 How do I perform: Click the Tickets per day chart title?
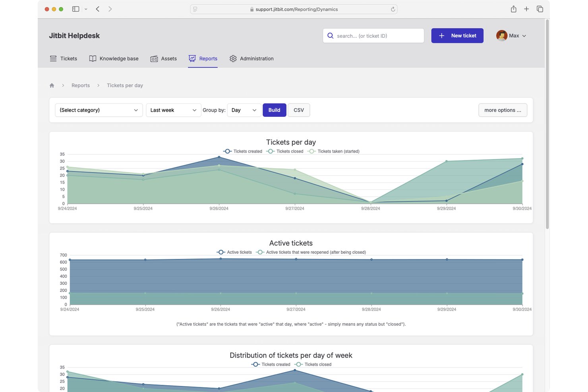[291, 142]
